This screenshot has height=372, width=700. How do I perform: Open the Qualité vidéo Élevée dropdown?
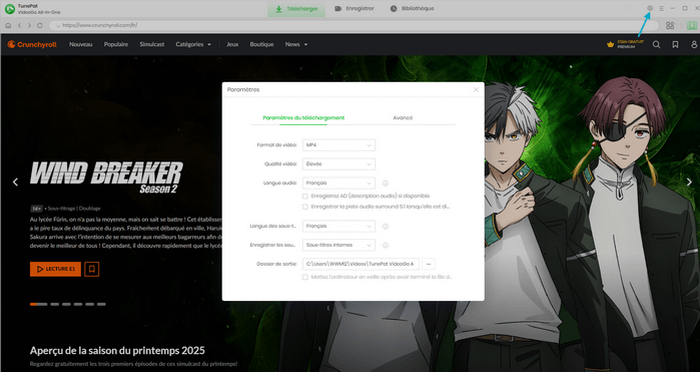click(339, 164)
